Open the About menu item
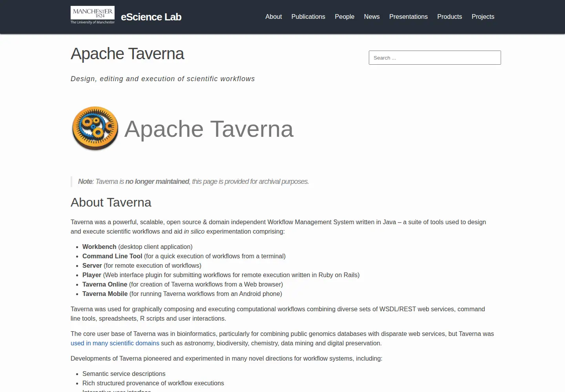This screenshot has height=392, width=565. [x=273, y=16]
